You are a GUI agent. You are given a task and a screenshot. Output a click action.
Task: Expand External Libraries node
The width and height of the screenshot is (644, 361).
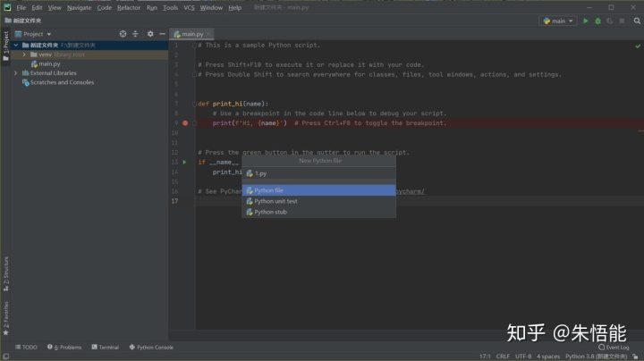pos(16,73)
